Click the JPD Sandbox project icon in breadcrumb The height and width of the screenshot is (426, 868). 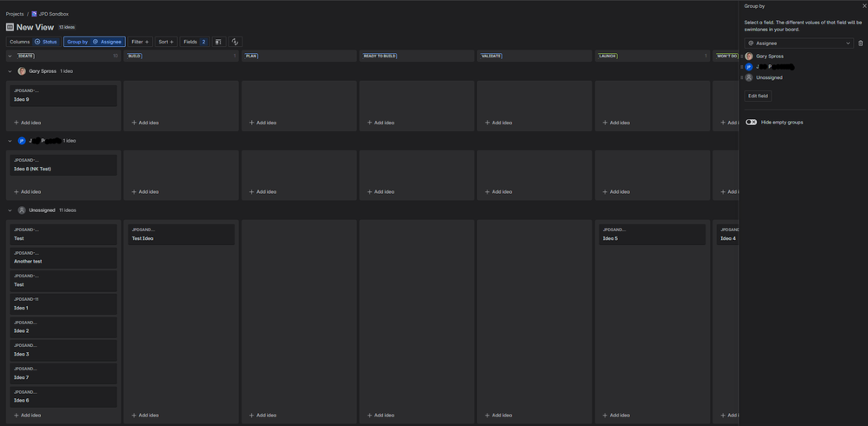pos(35,14)
